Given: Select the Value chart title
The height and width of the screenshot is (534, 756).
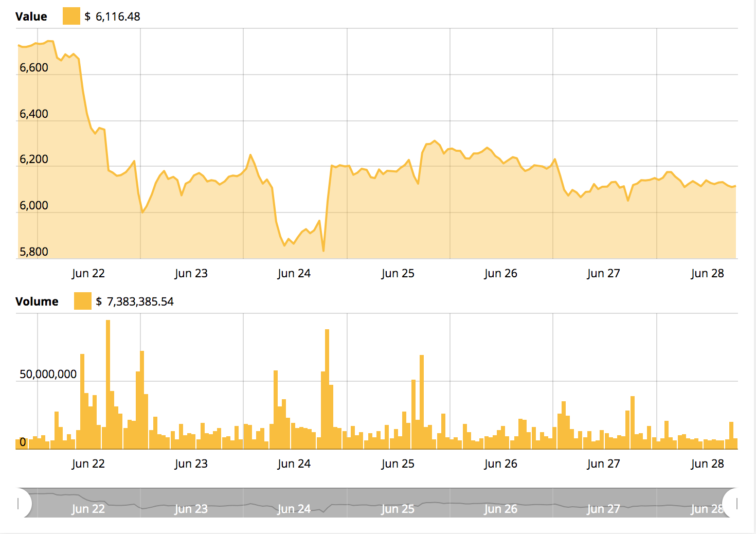Looking at the screenshot, I should (30, 16).
